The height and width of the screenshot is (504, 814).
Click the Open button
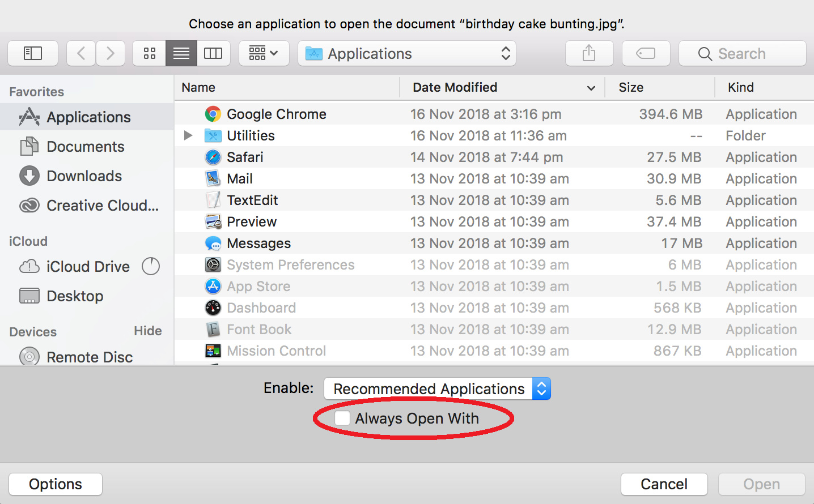tap(762, 484)
